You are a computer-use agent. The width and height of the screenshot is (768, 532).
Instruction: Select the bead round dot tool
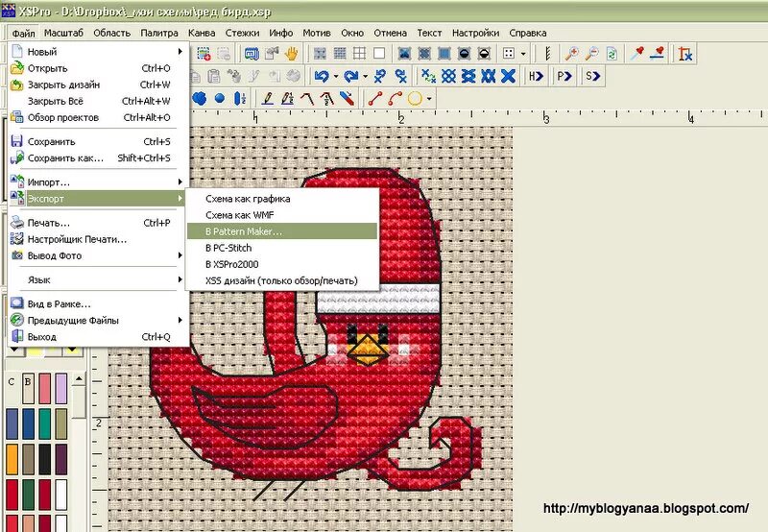coord(220,99)
